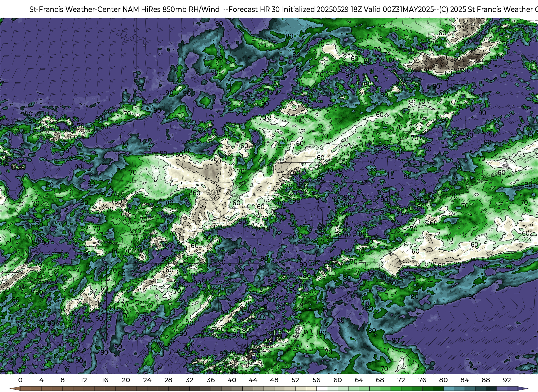Click the colorbar tick label "20"
538x392 pixels.
click(x=126, y=380)
